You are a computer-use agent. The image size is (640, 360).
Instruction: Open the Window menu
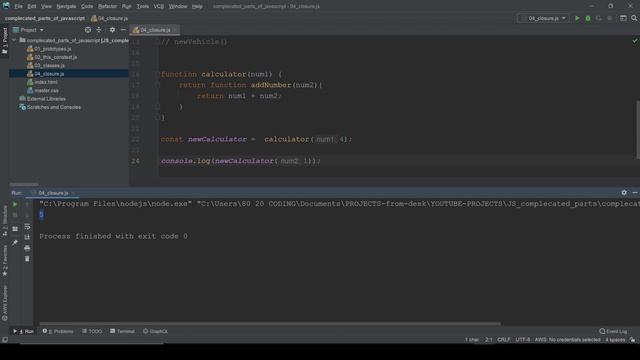(178, 6)
